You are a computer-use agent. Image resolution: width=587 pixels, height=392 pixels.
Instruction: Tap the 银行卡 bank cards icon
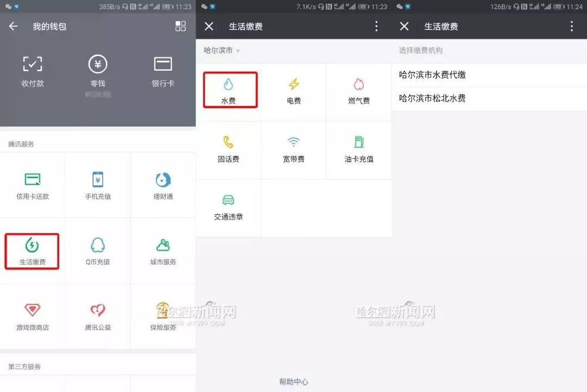click(162, 71)
